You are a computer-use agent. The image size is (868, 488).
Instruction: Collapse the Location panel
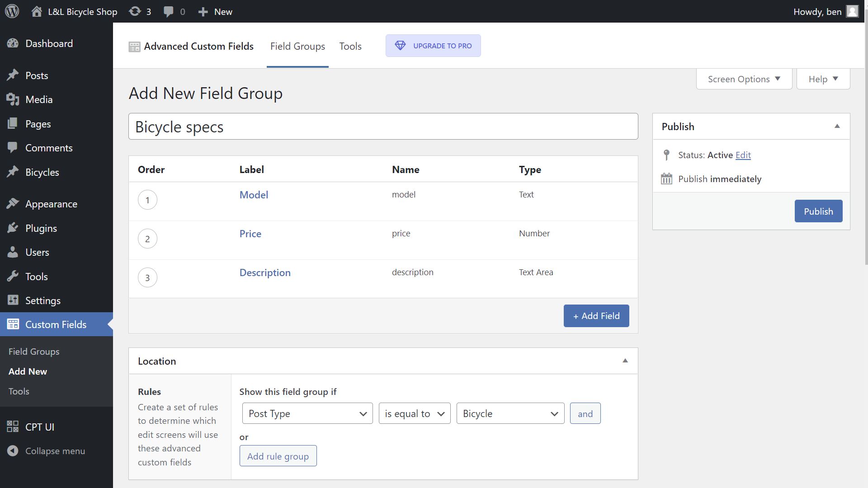pyautogui.click(x=625, y=361)
